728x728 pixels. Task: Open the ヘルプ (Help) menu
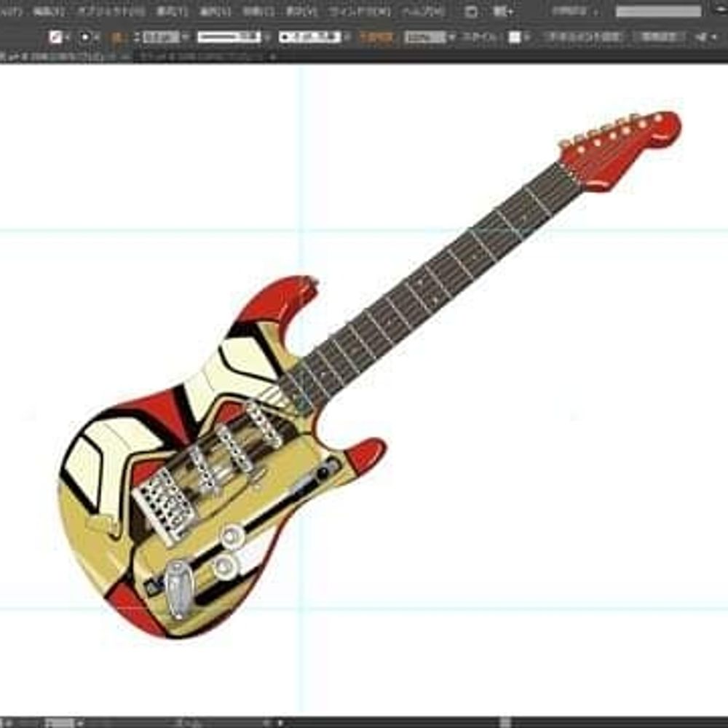[x=424, y=11]
